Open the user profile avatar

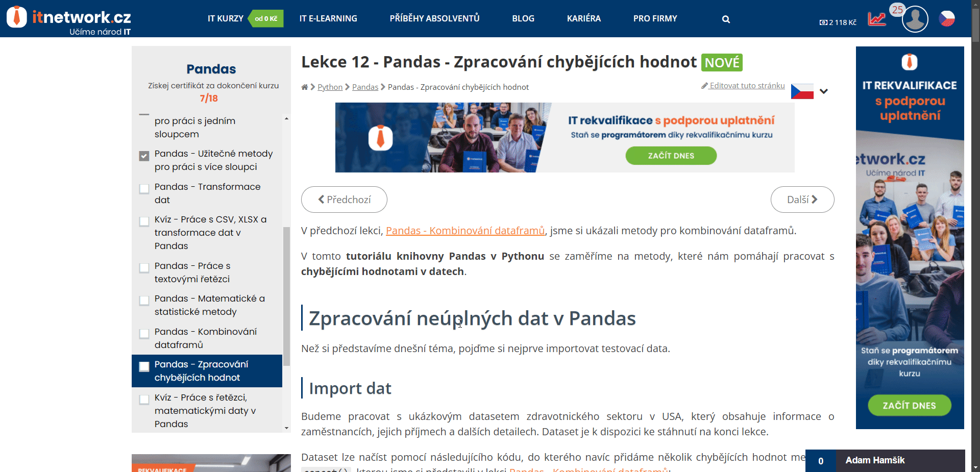pos(915,18)
